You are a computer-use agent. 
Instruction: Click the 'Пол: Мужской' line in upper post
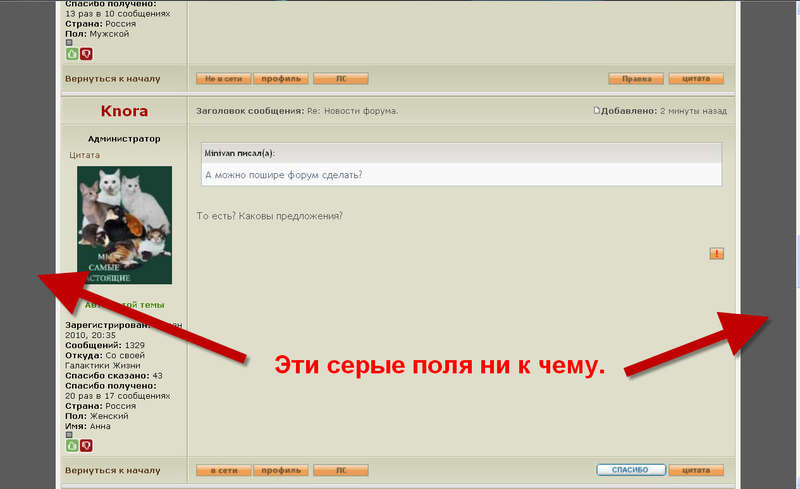click(x=97, y=34)
